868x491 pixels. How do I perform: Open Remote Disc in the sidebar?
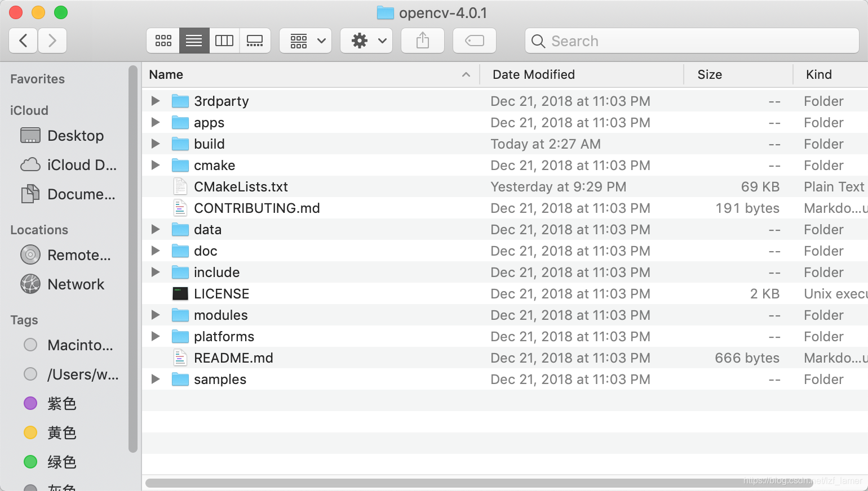pyautogui.click(x=69, y=255)
